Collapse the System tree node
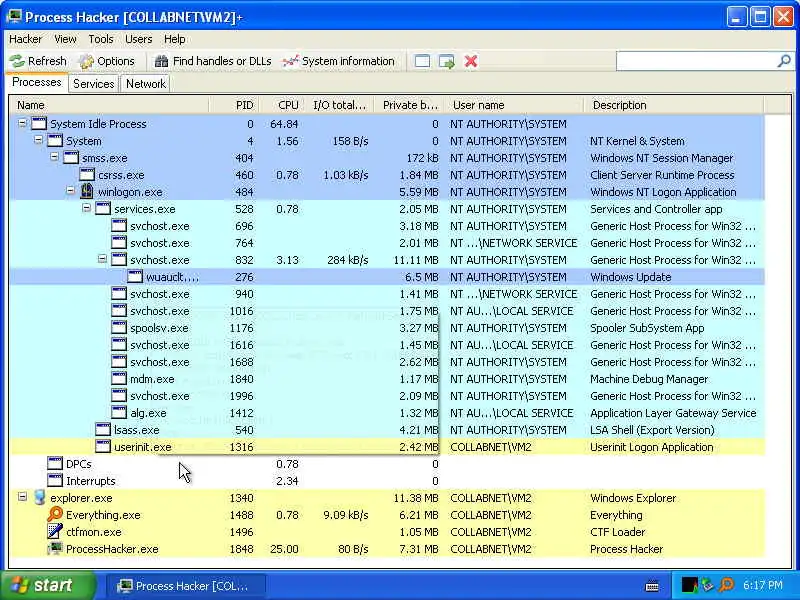This screenshot has height=600, width=800. pos(38,140)
